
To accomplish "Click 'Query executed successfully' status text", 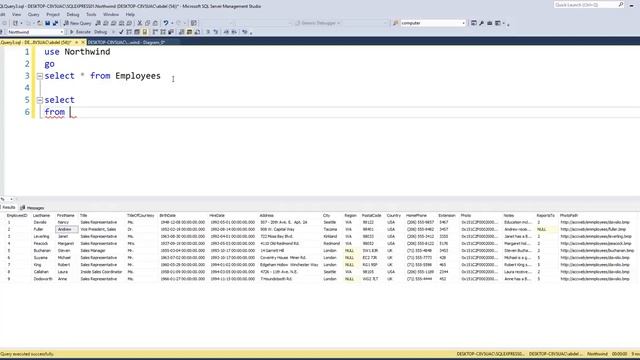I will (x=27, y=354).
